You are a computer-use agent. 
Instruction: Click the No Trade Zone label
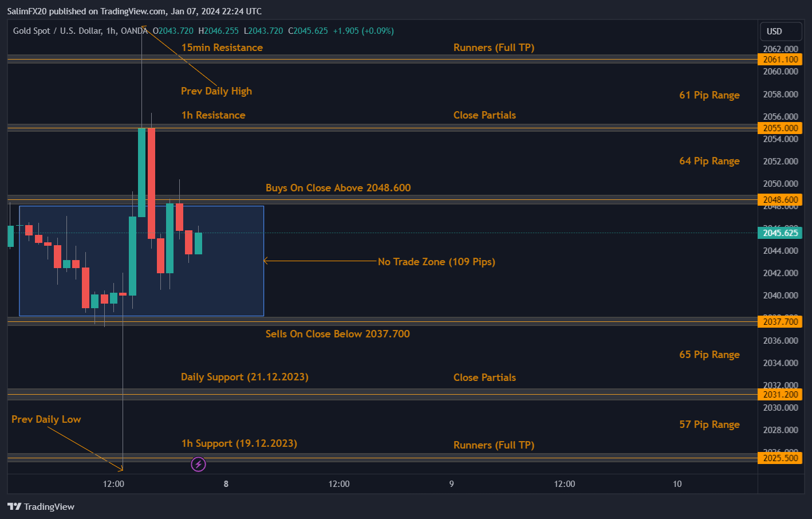(436, 261)
